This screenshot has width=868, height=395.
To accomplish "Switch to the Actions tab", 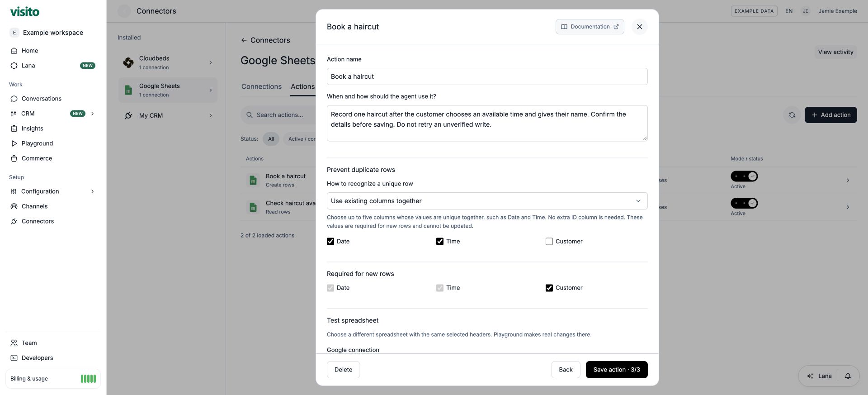I will point(302,86).
